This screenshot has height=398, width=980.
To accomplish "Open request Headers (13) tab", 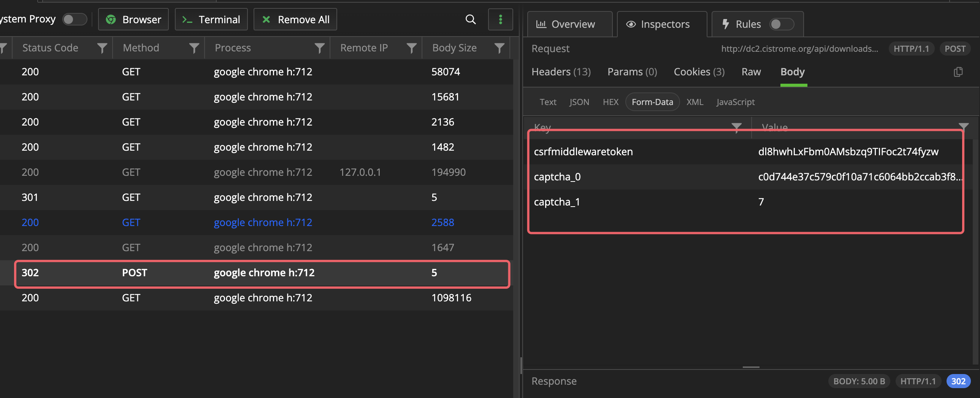I will coord(561,72).
